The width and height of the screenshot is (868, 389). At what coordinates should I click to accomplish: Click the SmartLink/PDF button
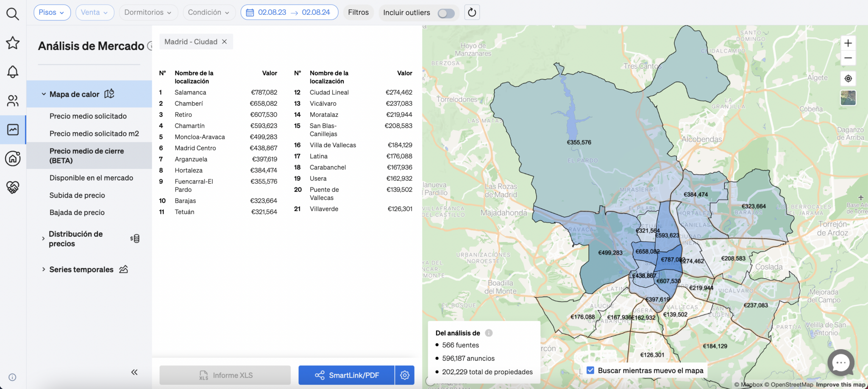tap(346, 375)
